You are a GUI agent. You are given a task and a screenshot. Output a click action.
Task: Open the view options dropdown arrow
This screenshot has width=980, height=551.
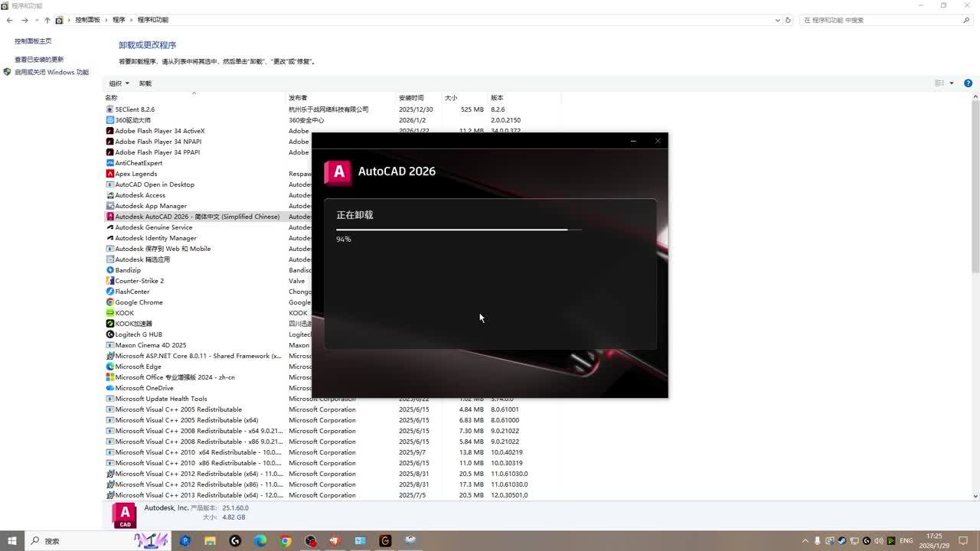click(x=952, y=83)
